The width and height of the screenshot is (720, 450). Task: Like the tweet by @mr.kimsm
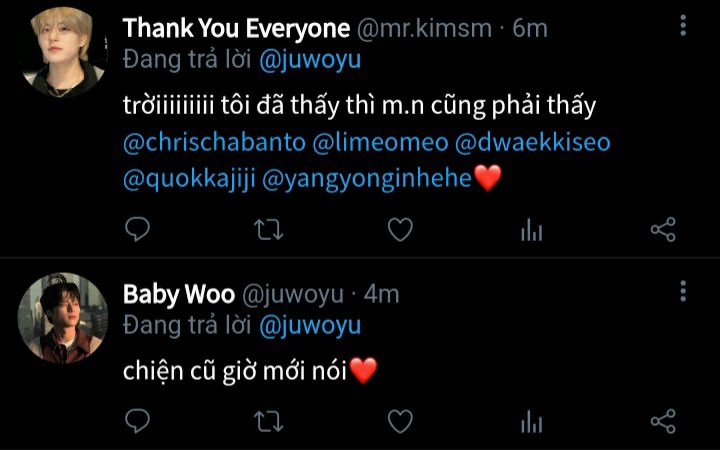tap(400, 230)
